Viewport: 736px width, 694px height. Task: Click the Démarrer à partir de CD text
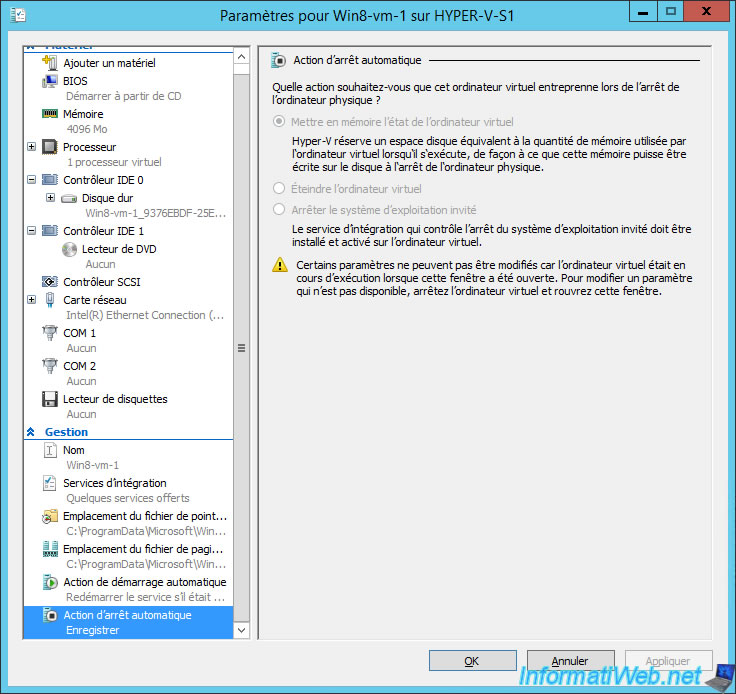pos(123,96)
